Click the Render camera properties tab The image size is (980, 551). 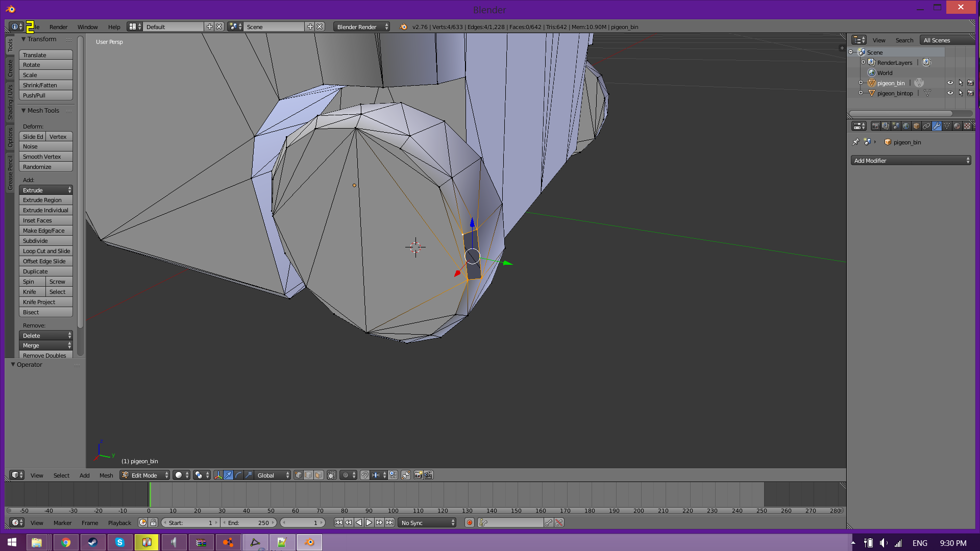pos(875,126)
